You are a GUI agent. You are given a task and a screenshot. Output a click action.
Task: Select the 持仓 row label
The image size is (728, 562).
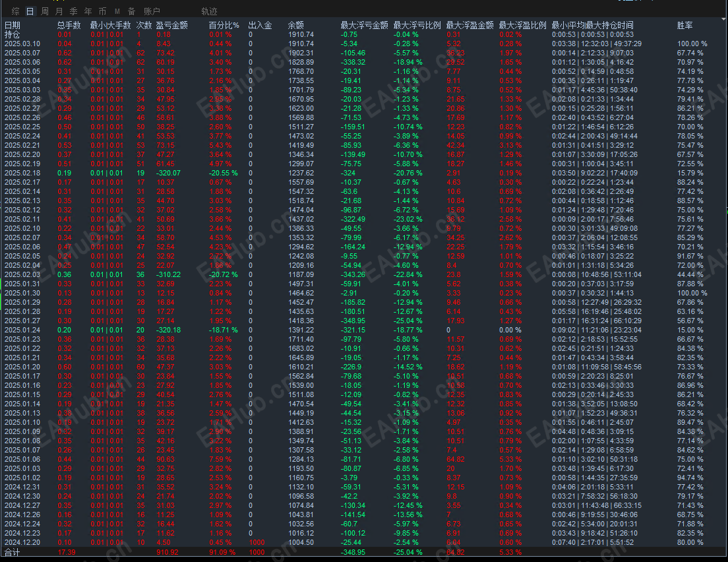point(13,34)
